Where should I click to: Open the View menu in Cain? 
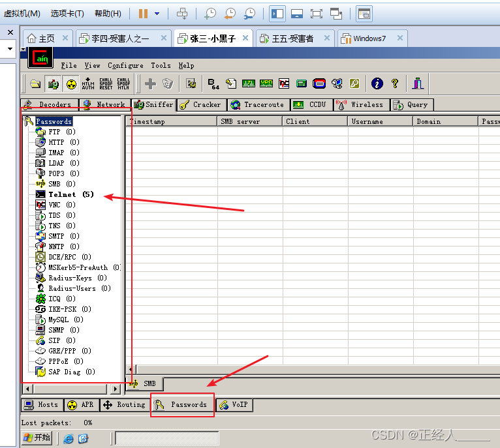point(92,65)
